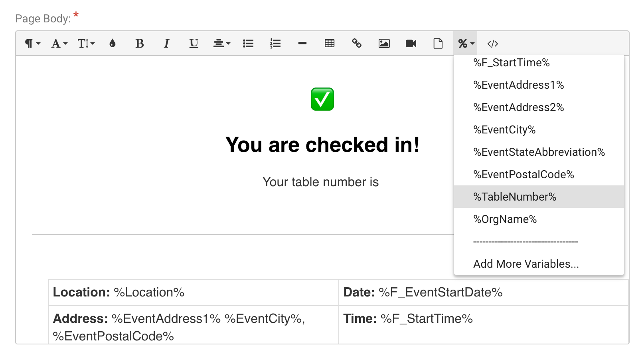Insert a horizontal line

(x=302, y=43)
